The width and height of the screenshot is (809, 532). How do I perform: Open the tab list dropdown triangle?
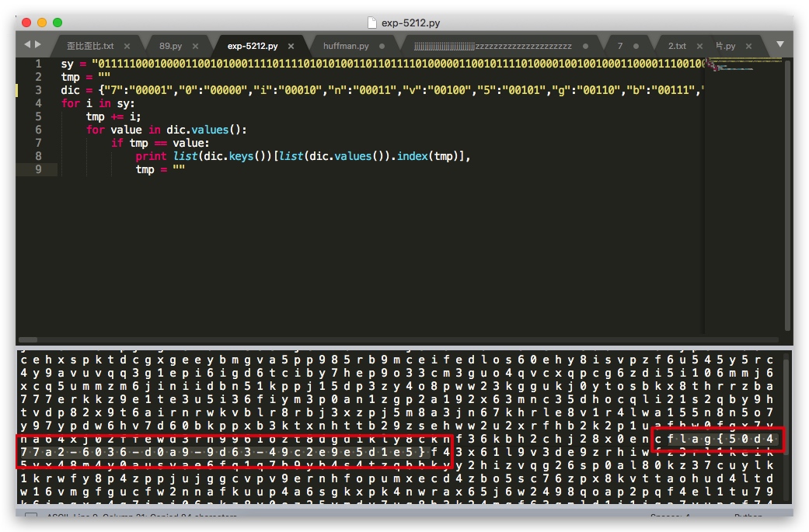coord(780,45)
